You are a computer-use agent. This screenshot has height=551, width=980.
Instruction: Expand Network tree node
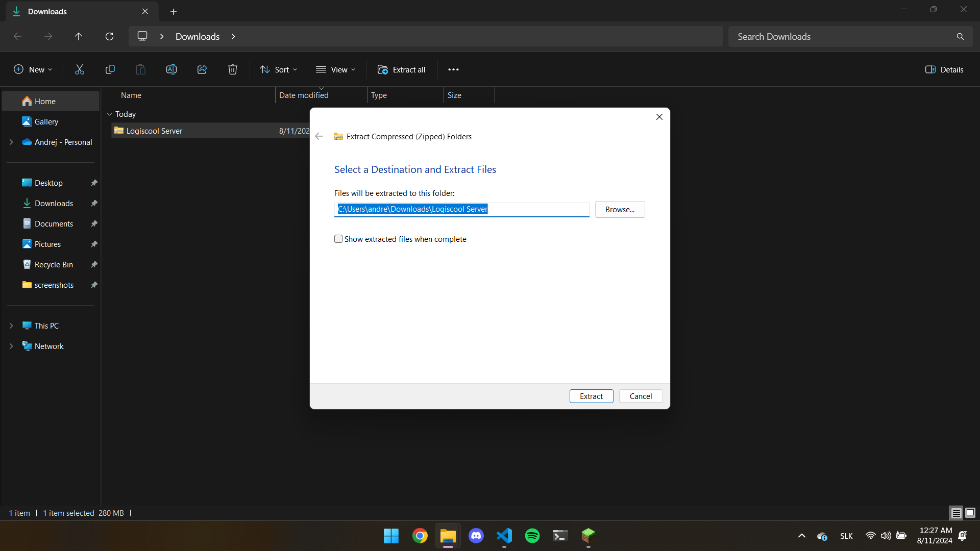tap(11, 346)
